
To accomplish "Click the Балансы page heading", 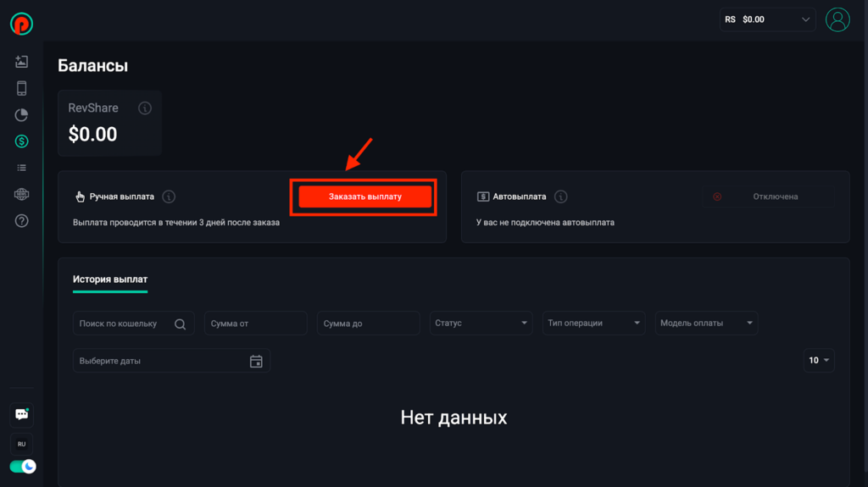I will coord(93,66).
